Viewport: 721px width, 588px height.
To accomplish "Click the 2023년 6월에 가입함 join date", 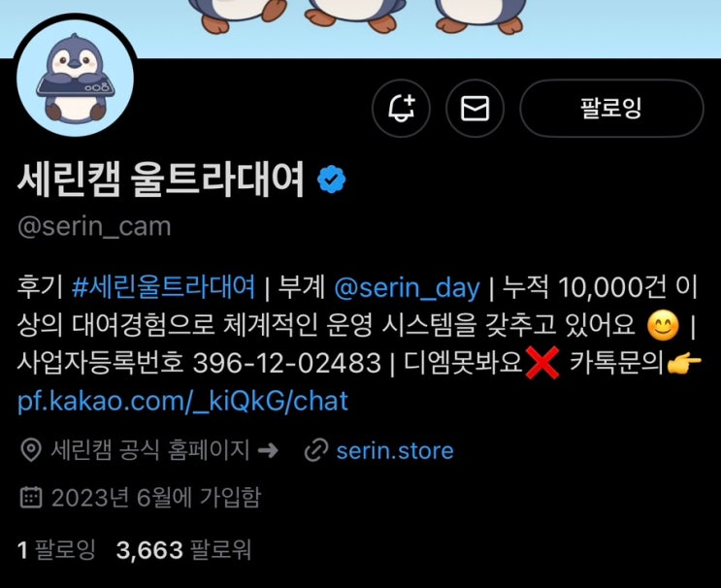I will 156,498.
